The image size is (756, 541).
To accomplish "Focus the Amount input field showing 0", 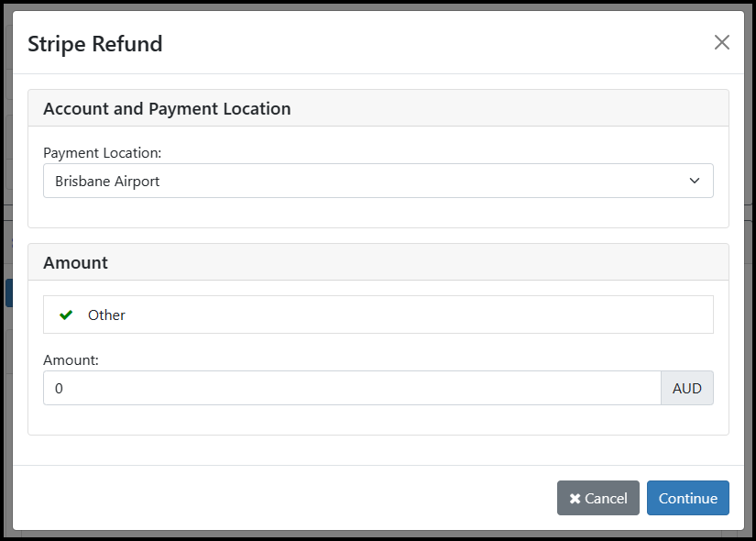I will pos(352,388).
